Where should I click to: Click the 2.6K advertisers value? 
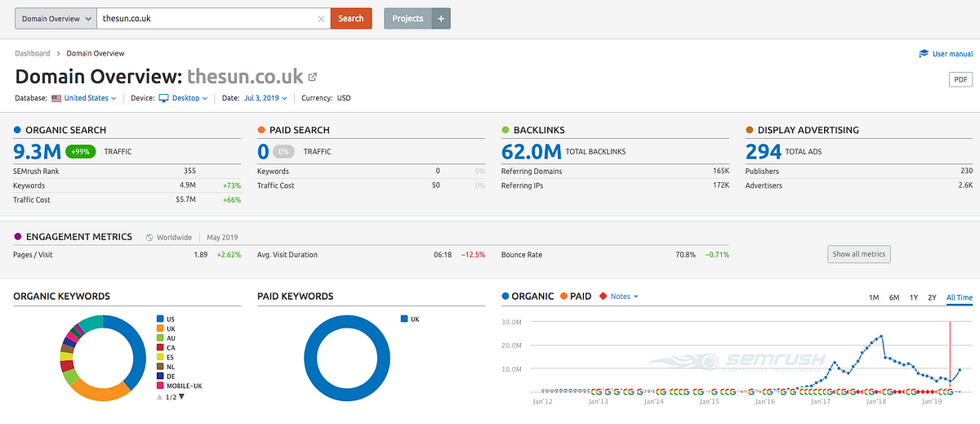pyautogui.click(x=965, y=185)
